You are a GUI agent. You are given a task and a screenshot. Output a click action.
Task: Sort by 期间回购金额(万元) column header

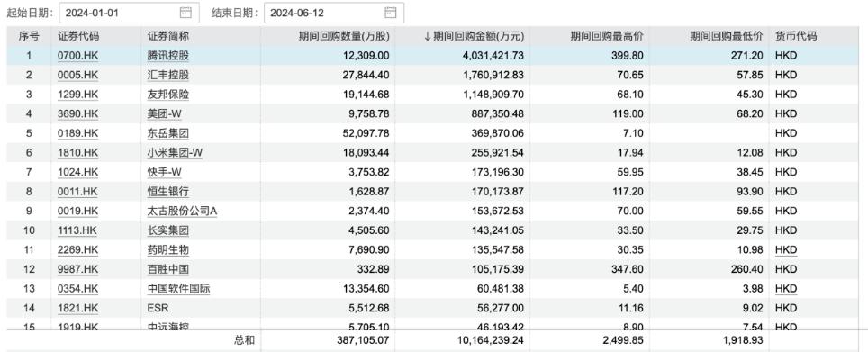click(474, 37)
